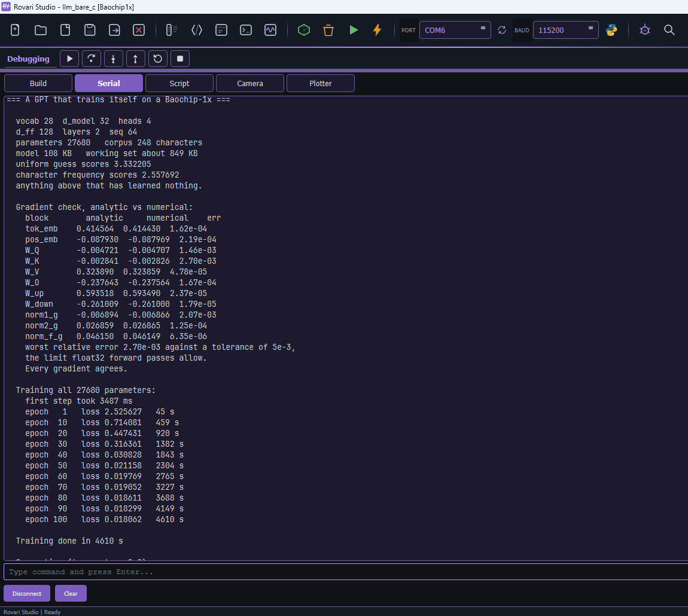This screenshot has height=616, width=688.
Task: Click the tok_emb gradient row
Action: point(116,228)
